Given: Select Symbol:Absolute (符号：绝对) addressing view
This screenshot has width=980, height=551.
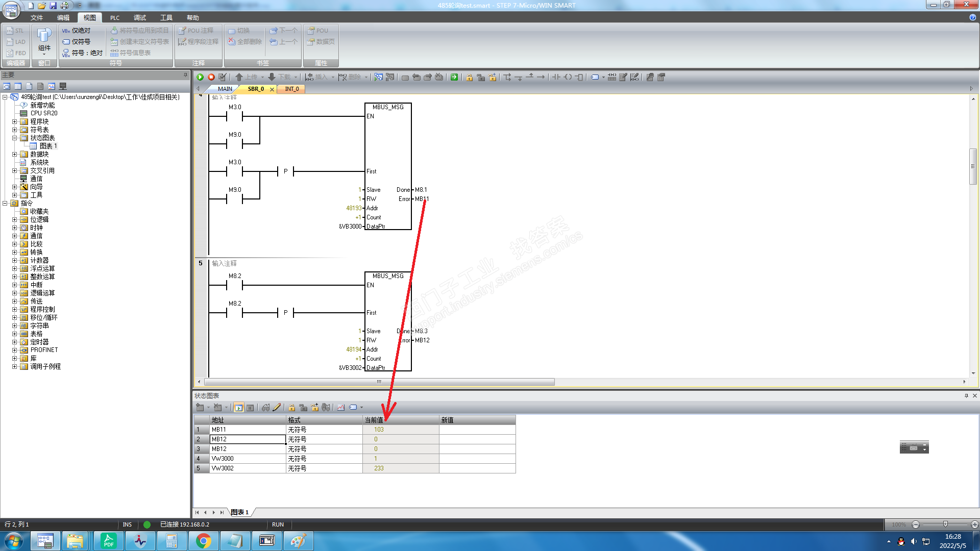Looking at the screenshot, I should tap(83, 53).
